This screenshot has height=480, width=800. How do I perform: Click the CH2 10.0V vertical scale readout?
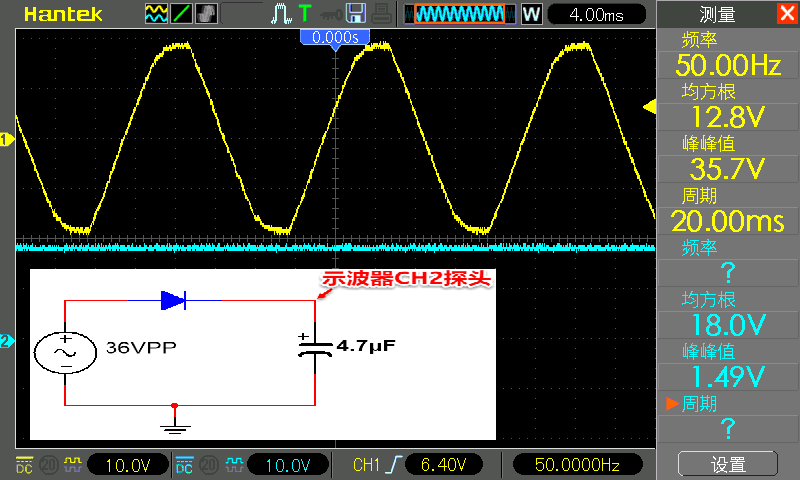288,465
